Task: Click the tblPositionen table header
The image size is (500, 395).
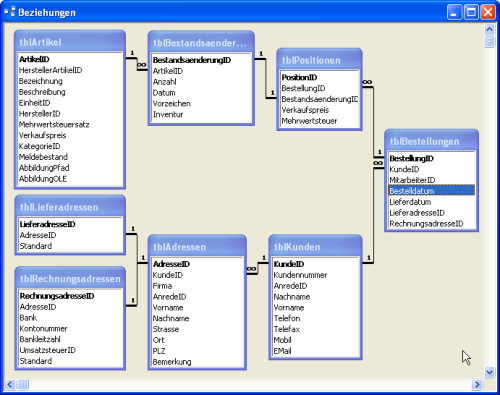Action: pos(319,60)
